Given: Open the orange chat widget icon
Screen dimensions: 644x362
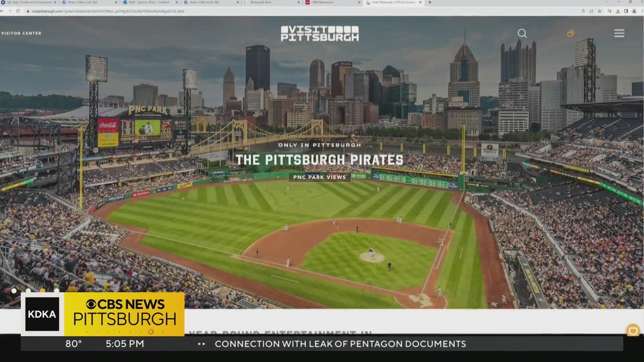Looking at the screenshot, I should click(x=633, y=330).
